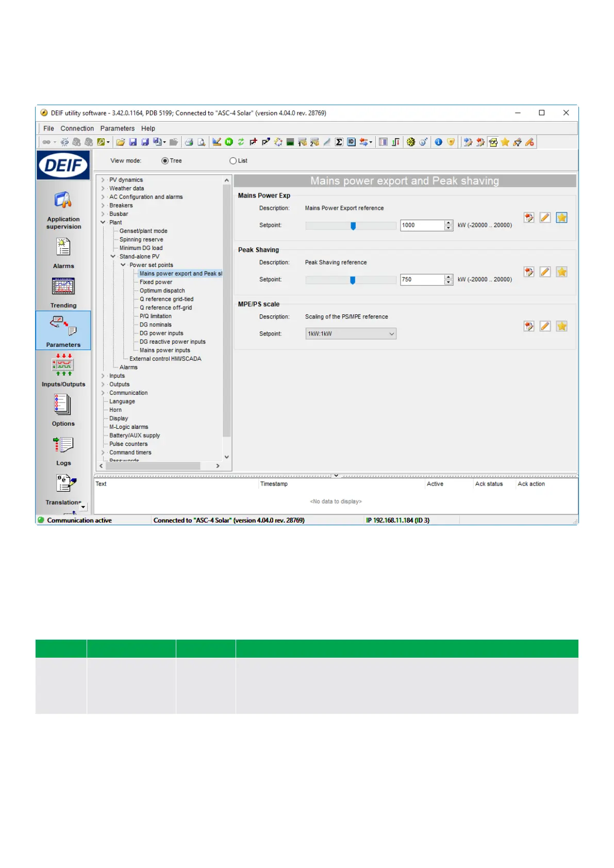Select Tree view mode radio button

coord(165,161)
